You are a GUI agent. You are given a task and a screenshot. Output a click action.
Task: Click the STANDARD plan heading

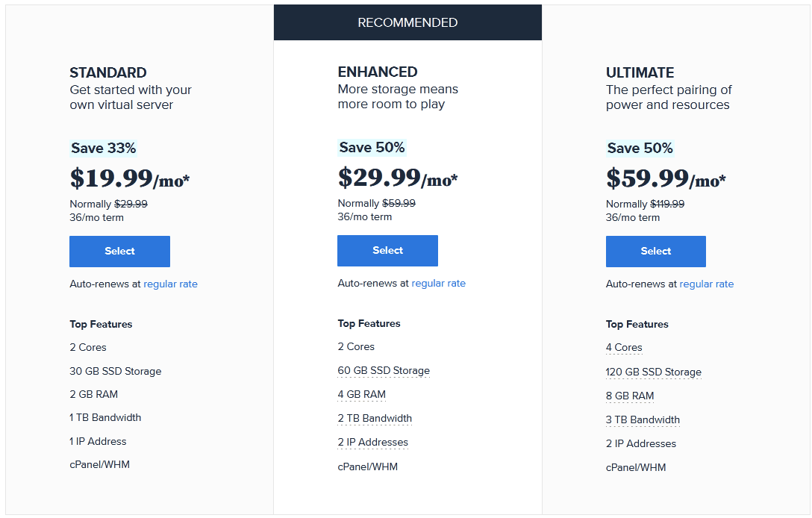coord(108,72)
